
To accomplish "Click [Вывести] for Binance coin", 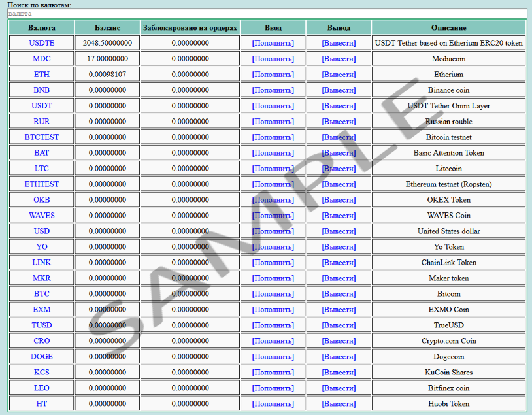I will click(x=339, y=90).
